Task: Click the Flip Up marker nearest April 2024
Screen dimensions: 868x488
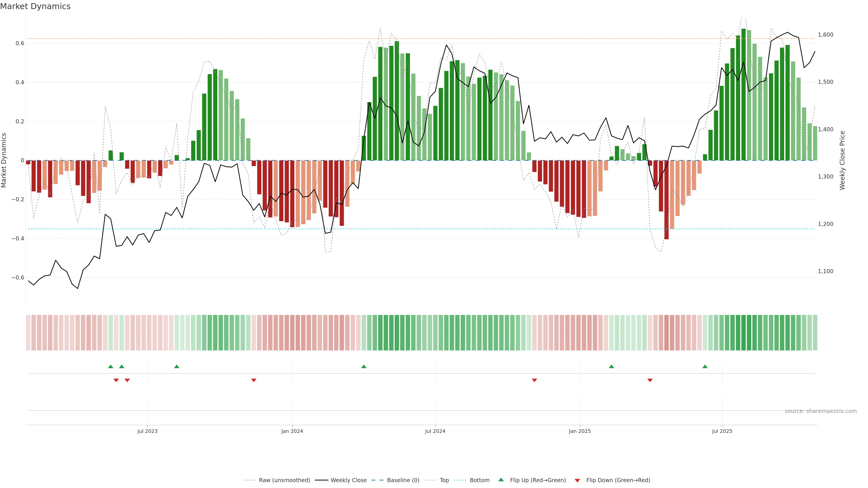Action: (x=363, y=366)
